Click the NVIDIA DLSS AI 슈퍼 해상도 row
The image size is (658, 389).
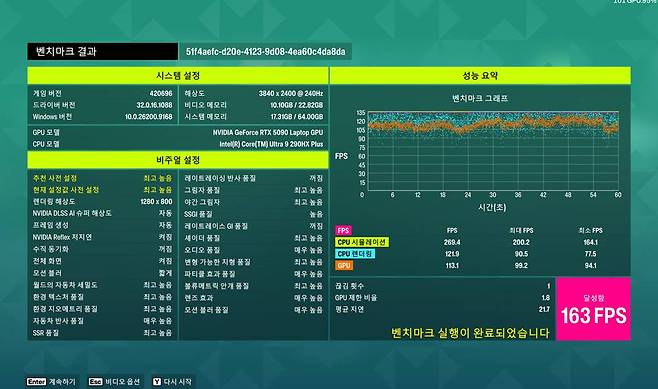coord(102,213)
